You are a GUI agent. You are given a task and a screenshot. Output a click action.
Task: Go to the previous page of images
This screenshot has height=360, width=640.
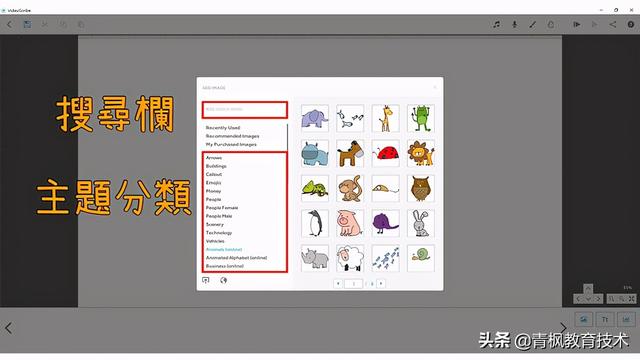click(x=338, y=283)
